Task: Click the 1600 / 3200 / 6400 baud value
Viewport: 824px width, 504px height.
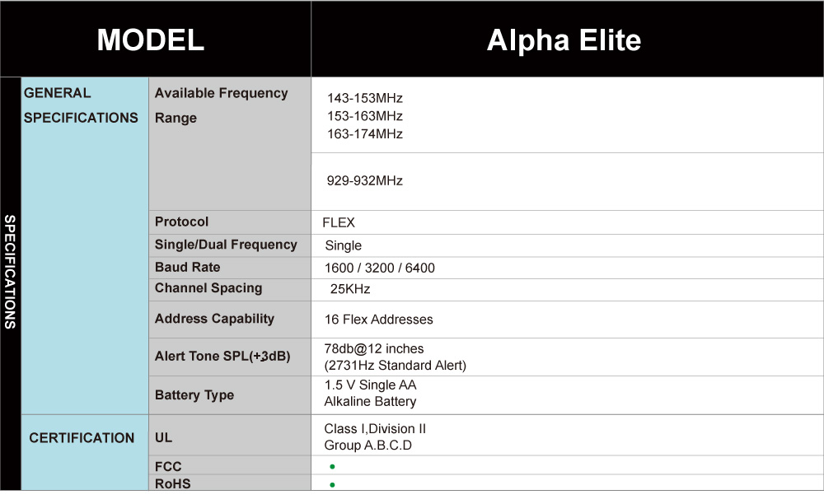Action: [379, 268]
